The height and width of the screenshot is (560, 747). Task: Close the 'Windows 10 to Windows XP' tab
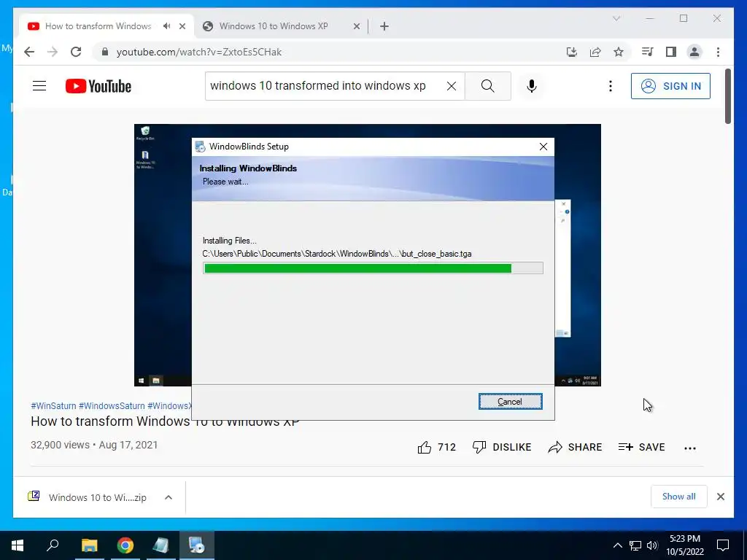coord(356,26)
